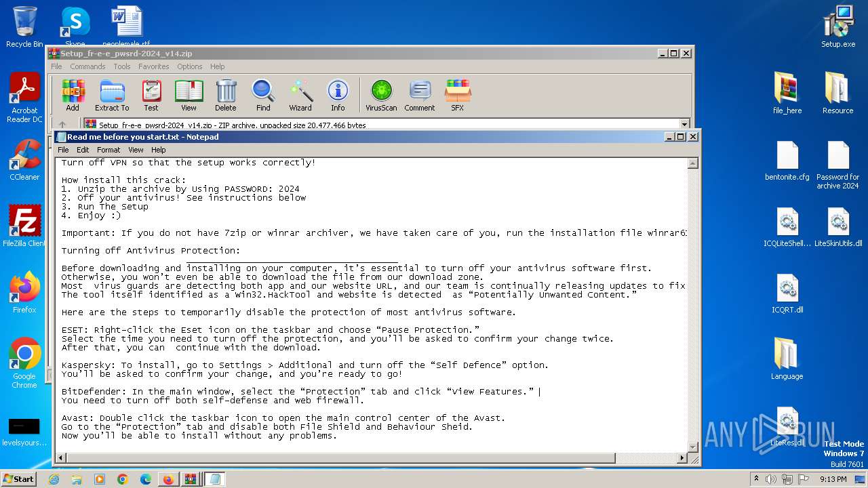Select the Setup.exe desktop icon

tap(838, 27)
